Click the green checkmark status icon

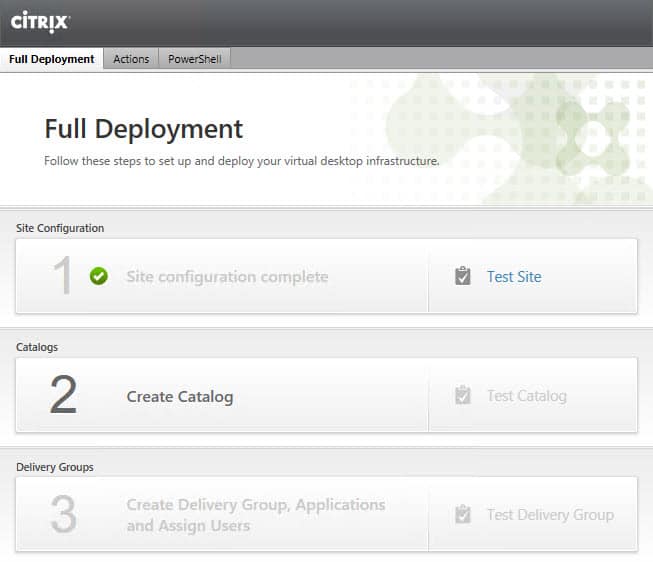pyautogui.click(x=99, y=276)
